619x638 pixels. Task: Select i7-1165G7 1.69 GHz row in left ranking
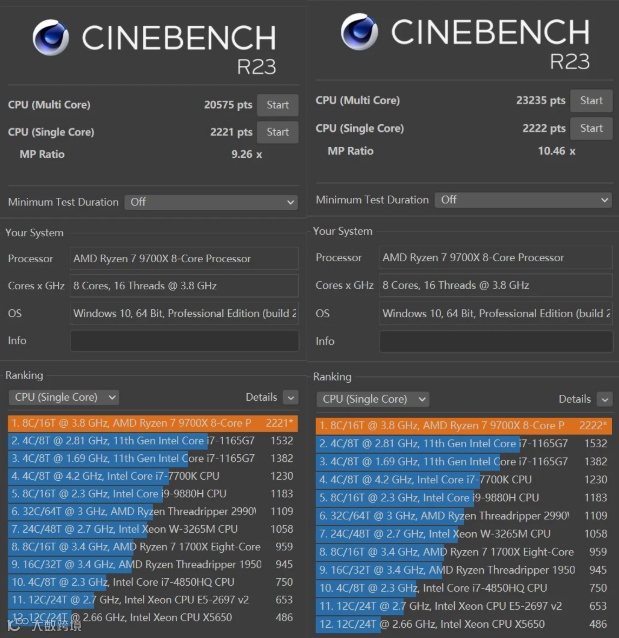[153, 459]
